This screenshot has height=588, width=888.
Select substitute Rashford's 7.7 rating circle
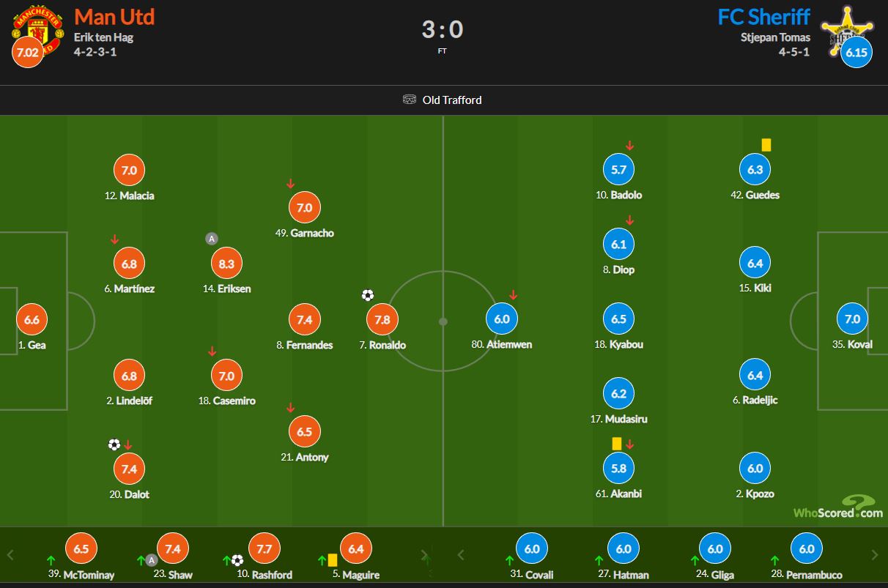264,549
